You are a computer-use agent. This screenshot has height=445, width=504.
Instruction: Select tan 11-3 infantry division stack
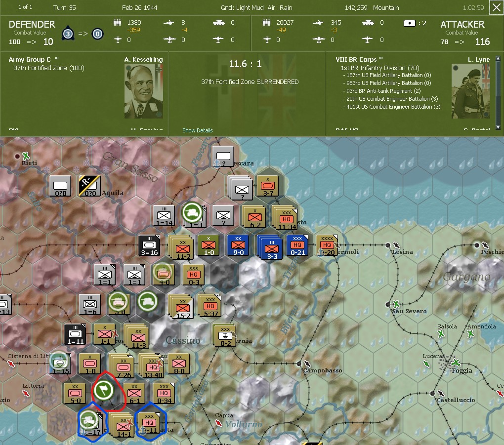coord(137,336)
